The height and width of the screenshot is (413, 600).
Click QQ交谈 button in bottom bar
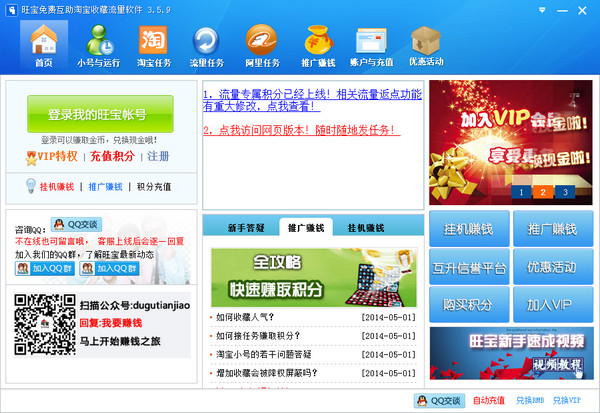click(439, 400)
